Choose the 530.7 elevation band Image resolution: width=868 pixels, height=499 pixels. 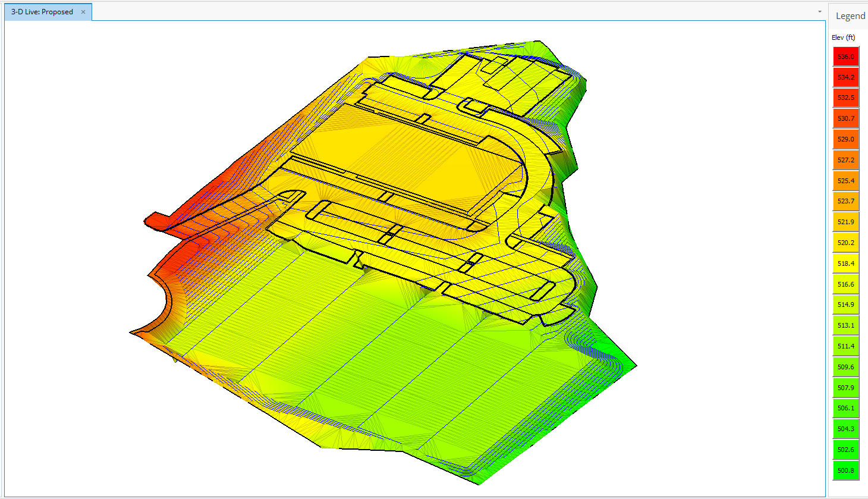[845, 118]
